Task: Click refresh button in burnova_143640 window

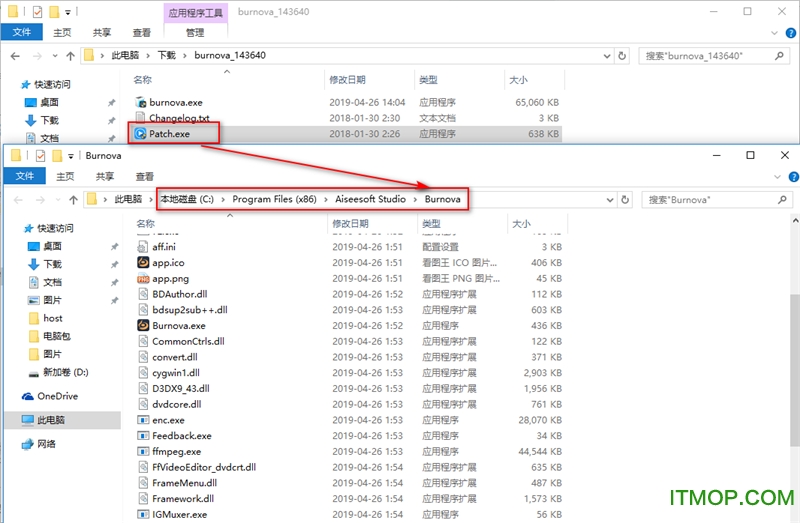Action: tap(622, 56)
